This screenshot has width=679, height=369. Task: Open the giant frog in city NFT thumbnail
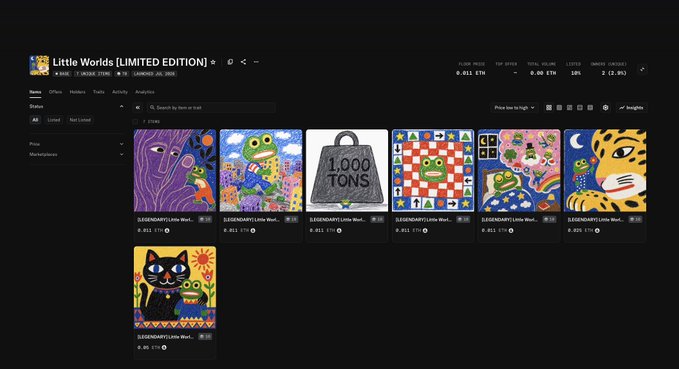(x=261, y=170)
